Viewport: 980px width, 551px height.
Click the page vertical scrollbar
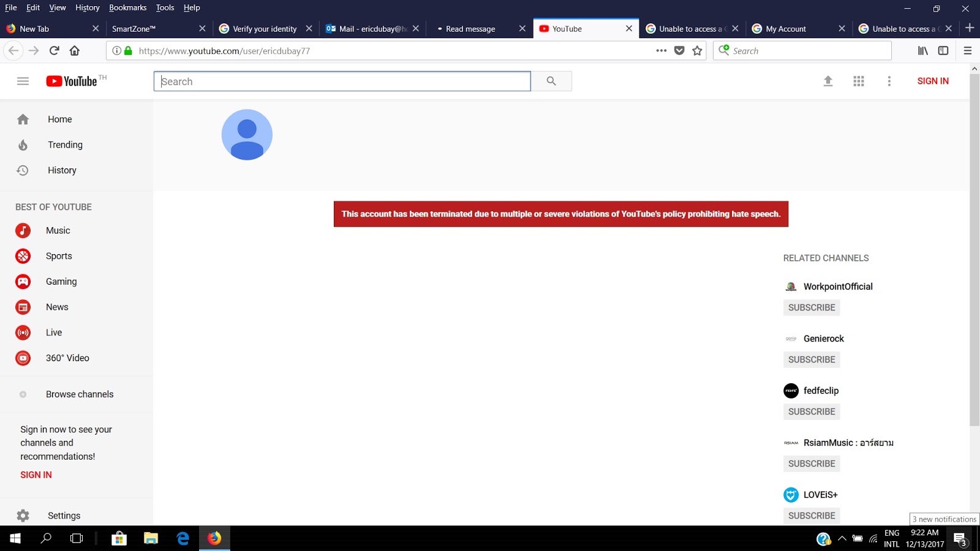pyautogui.click(x=974, y=250)
